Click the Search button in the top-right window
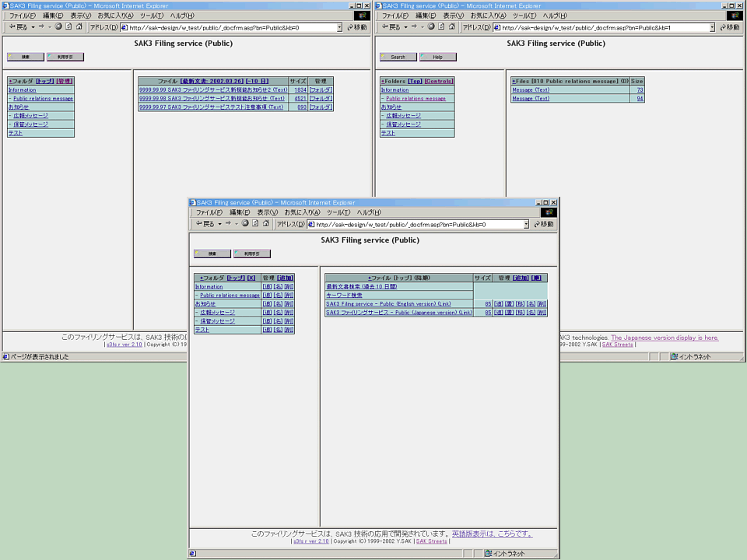Image resolution: width=747 pixels, height=560 pixels. point(398,57)
